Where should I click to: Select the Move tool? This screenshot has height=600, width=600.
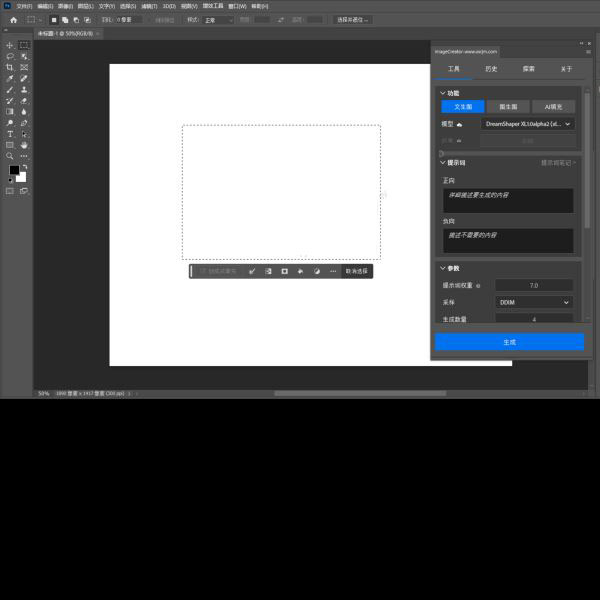(10, 46)
